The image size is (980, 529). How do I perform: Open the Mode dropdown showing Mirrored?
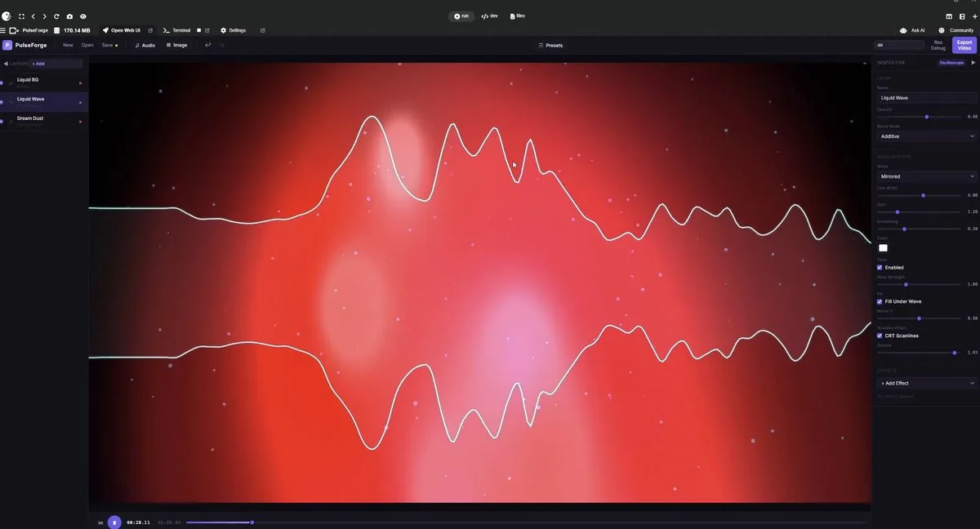pos(927,176)
